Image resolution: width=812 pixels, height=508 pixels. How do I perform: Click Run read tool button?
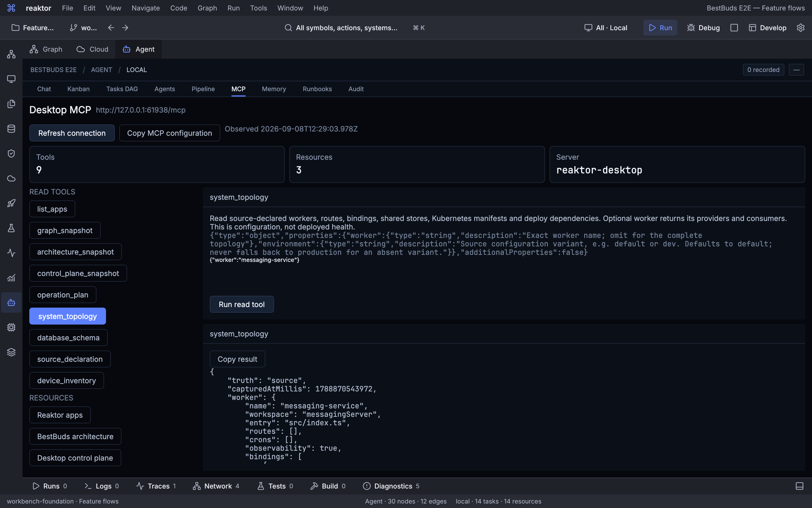242,305
